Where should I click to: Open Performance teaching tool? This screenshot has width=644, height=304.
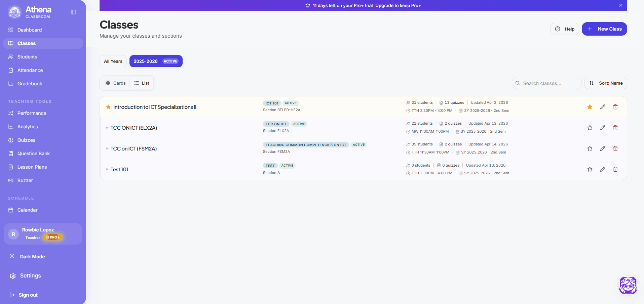pos(43,113)
